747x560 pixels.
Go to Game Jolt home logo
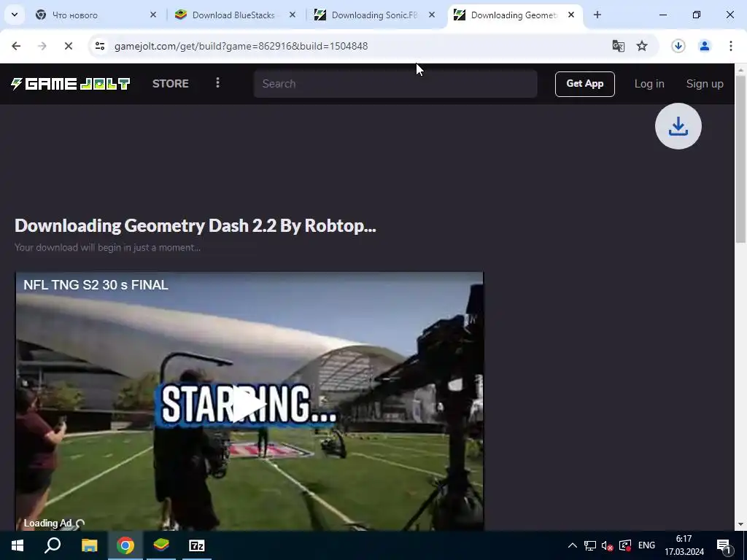[x=71, y=84]
